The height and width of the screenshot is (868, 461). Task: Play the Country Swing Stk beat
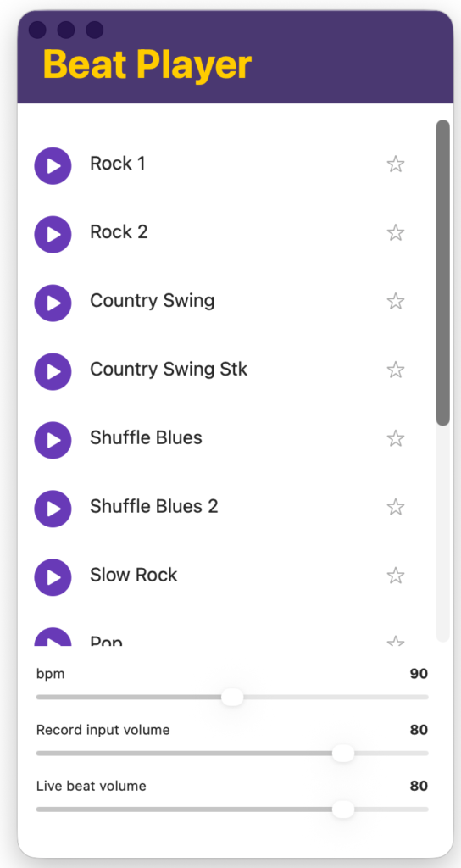pos(53,371)
